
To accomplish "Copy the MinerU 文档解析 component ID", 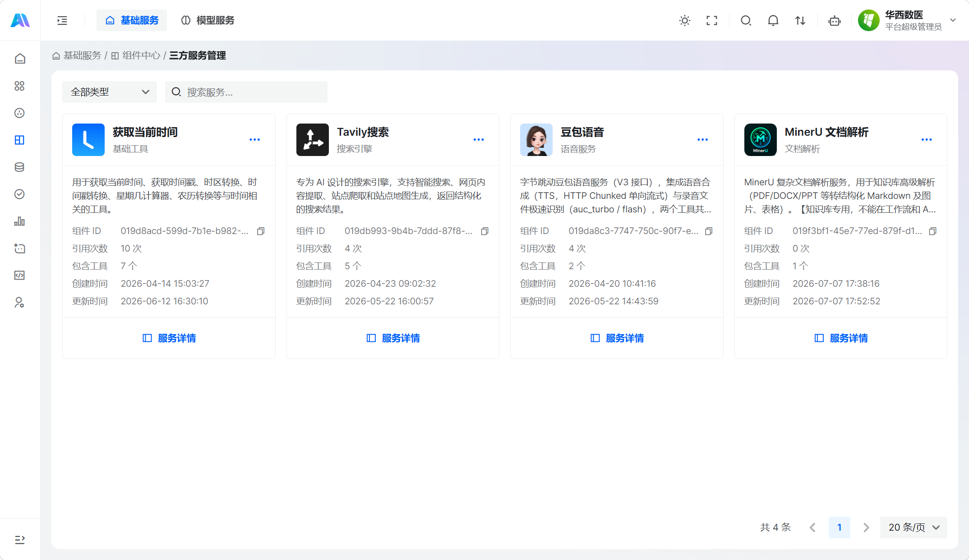I will pyautogui.click(x=933, y=231).
